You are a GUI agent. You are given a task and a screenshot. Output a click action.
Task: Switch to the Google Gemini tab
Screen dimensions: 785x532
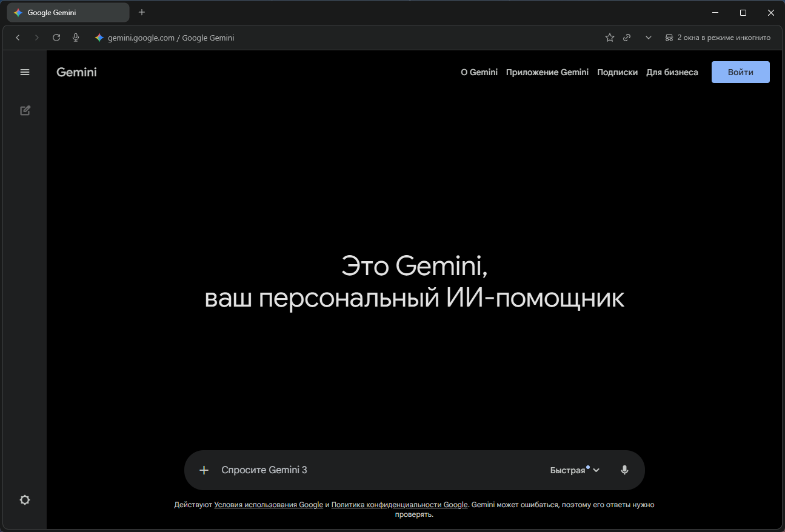pos(67,12)
